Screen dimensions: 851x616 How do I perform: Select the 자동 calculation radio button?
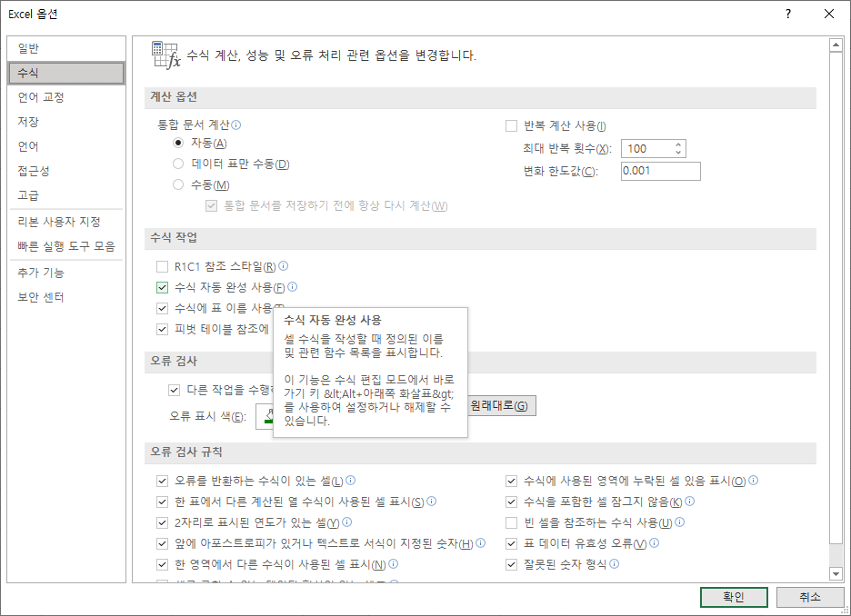(x=178, y=144)
